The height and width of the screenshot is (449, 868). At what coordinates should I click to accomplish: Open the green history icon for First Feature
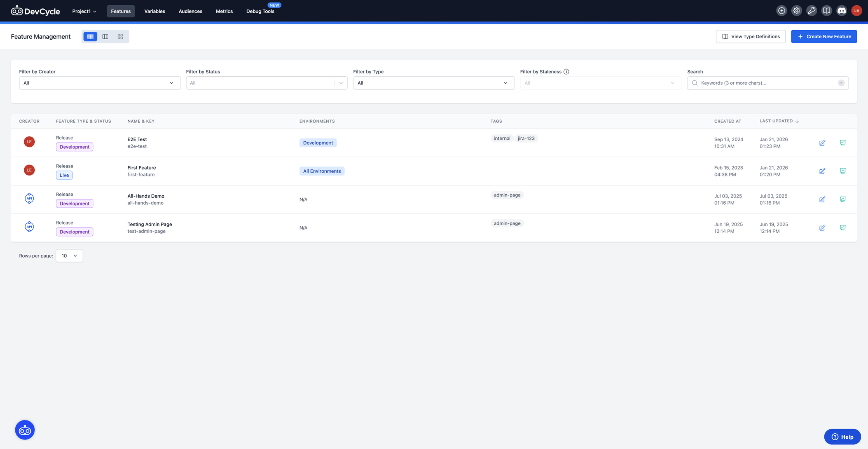(x=843, y=171)
